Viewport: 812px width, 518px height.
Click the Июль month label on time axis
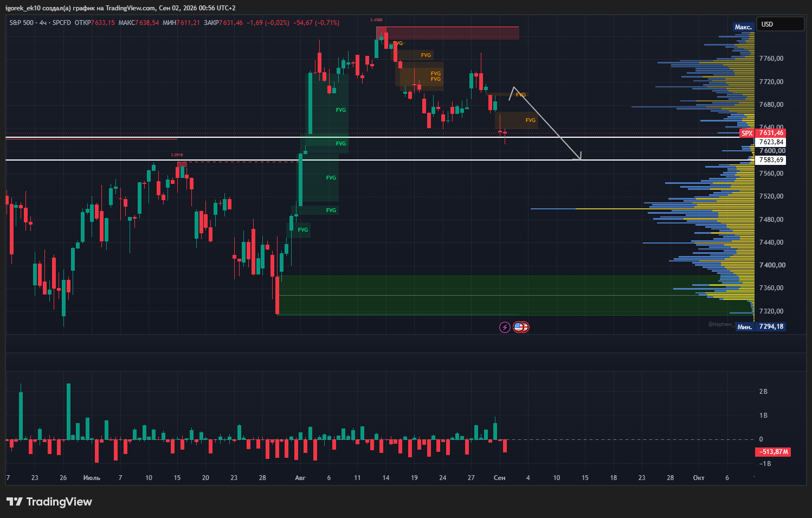point(92,478)
